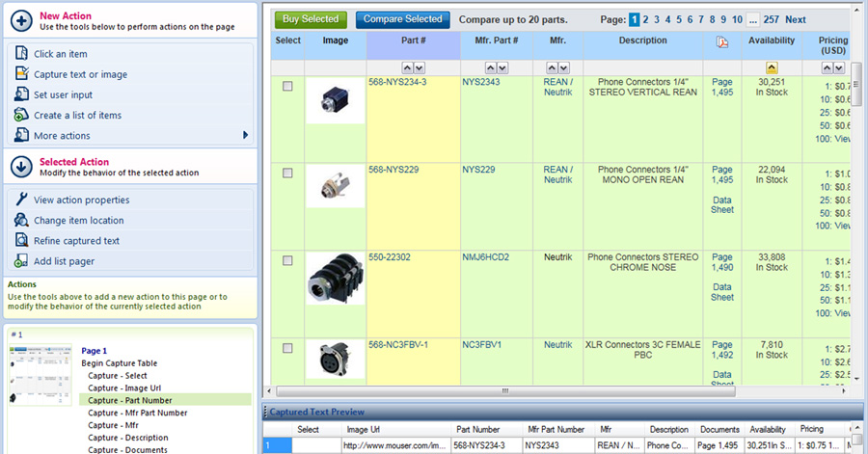Open Data Sheet link for NYS229

(x=721, y=204)
